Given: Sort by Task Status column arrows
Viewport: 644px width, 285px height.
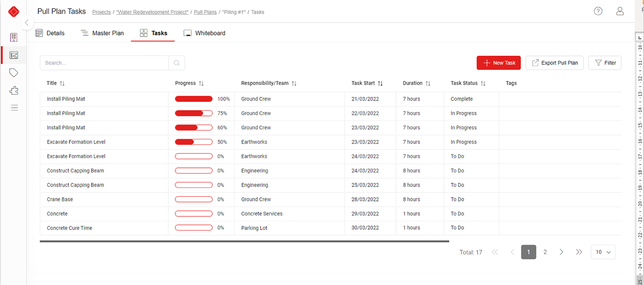Looking at the screenshot, I should (483, 83).
